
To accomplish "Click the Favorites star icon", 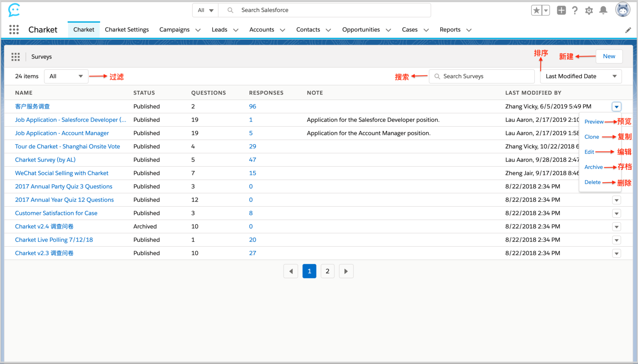I will (x=536, y=10).
